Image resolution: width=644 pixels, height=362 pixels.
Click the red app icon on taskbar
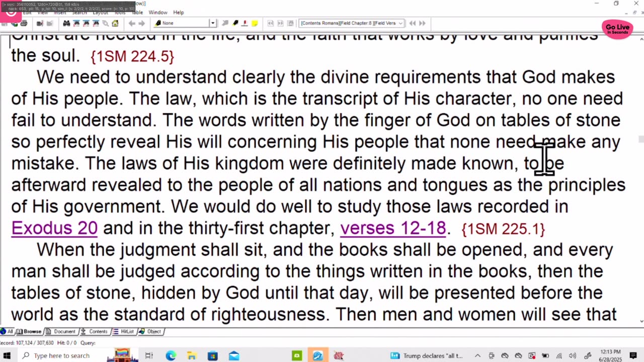339,355
